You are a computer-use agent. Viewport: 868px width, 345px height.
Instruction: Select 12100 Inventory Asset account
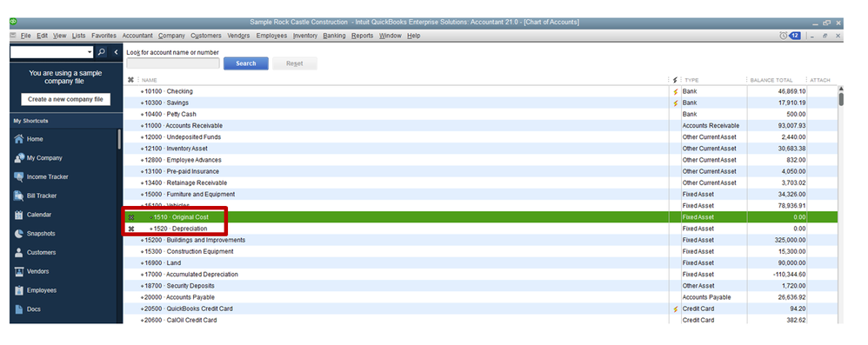[x=480, y=149]
